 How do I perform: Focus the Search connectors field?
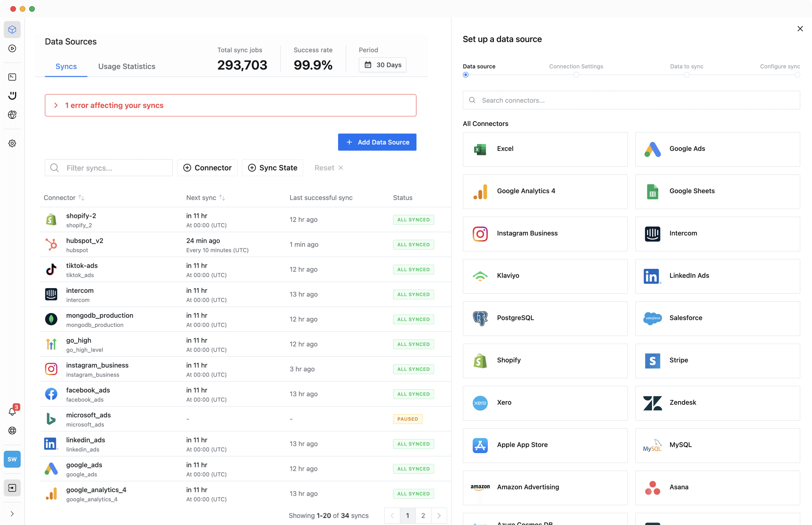(631, 100)
